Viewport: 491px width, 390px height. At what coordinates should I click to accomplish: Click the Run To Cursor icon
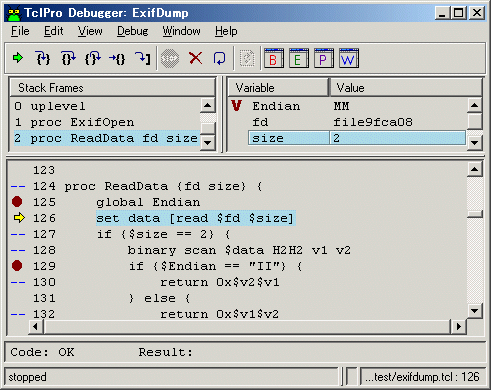[x=117, y=59]
